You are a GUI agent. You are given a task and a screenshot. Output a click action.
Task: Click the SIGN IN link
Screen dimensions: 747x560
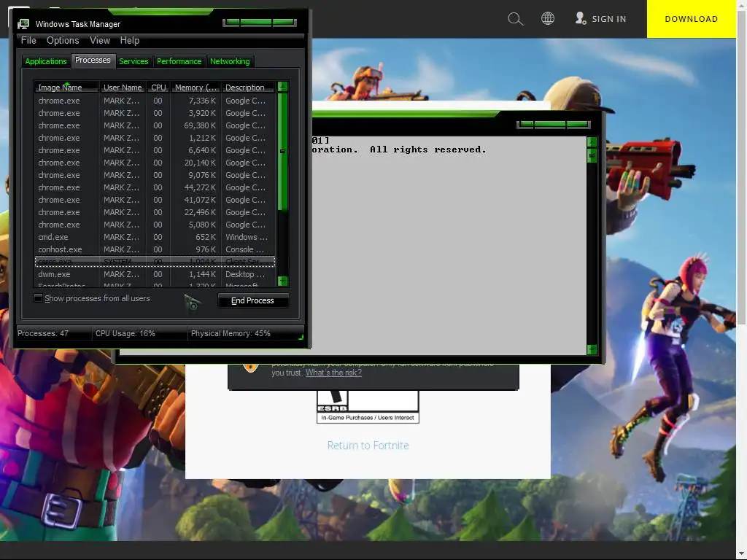(609, 19)
